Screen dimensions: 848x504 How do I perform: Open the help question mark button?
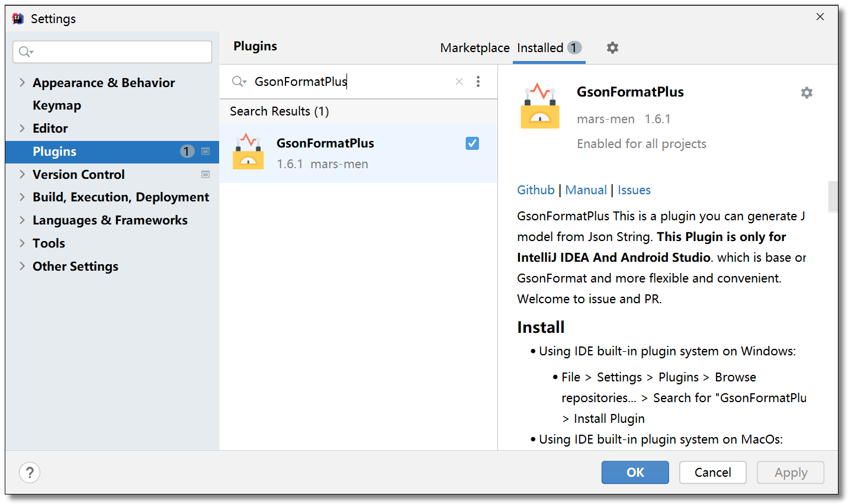click(30, 473)
